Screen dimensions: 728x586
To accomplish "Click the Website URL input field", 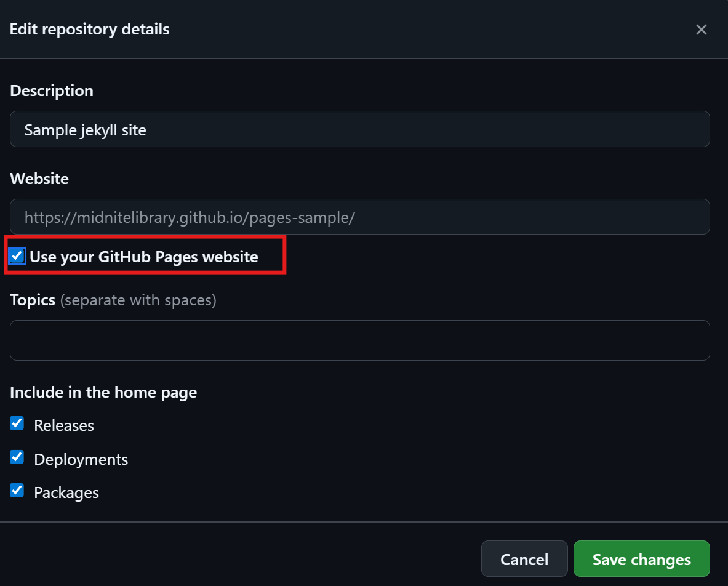I will tap(360, 217).
